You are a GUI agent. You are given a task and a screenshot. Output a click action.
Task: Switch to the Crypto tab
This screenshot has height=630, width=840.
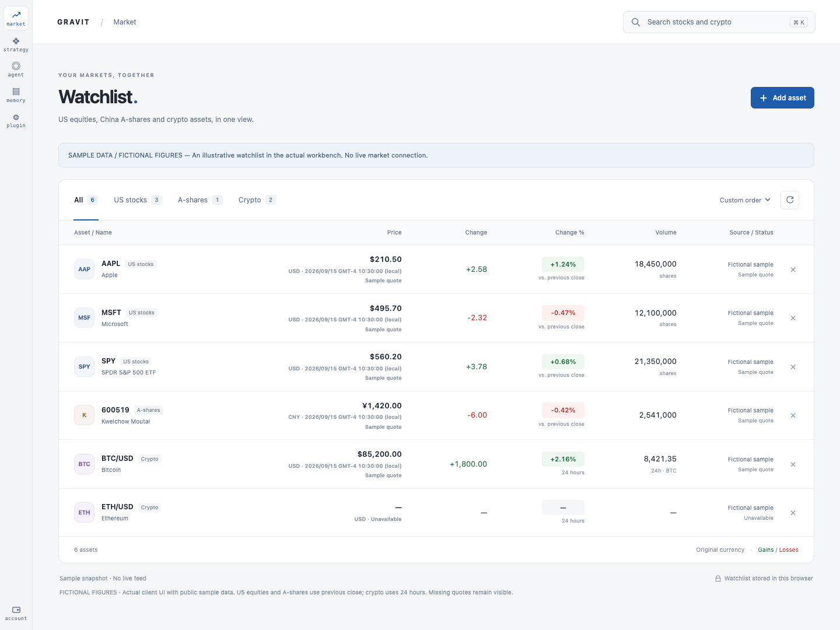[257, 200]
